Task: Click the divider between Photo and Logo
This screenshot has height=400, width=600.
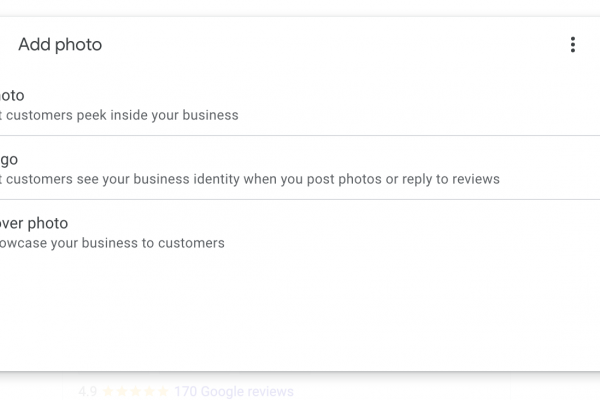Action: pyautogui.click(x=300, y=135)
